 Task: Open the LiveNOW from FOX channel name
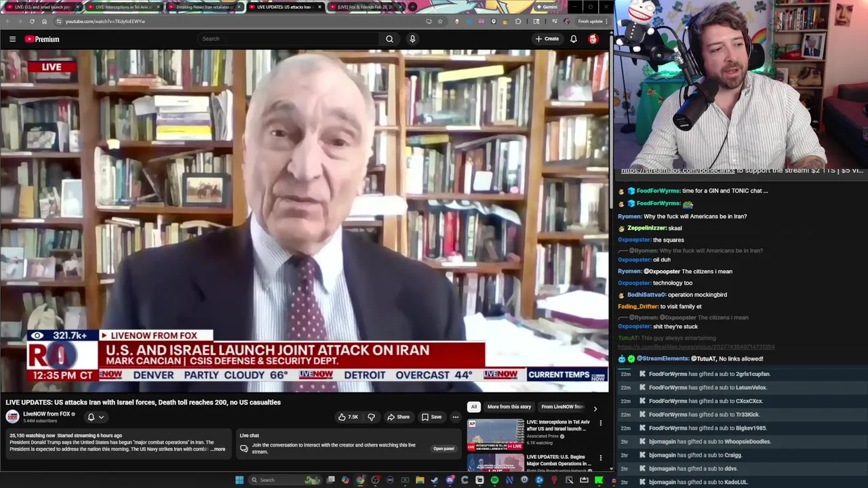pyautogui.click(x=47, y=413)
